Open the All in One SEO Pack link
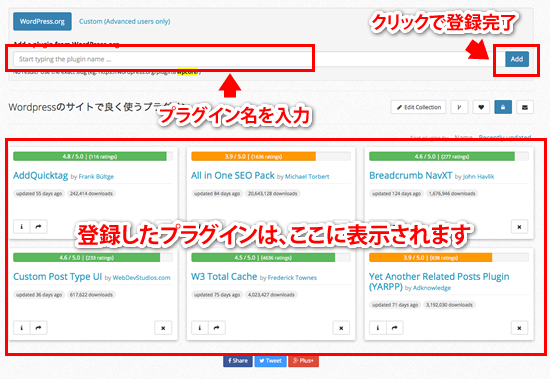The image size is (550, 379). click(233, 175)
